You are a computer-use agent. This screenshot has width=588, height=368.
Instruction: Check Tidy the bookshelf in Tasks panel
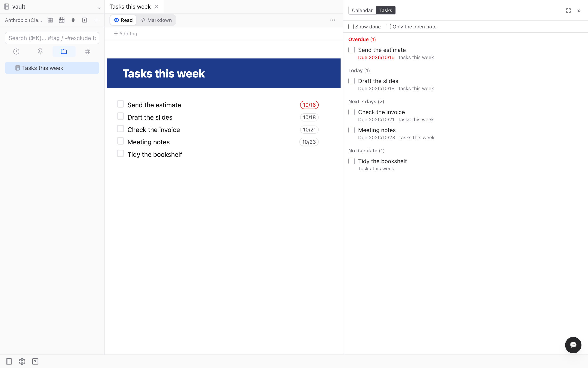[x=352, y=161]
